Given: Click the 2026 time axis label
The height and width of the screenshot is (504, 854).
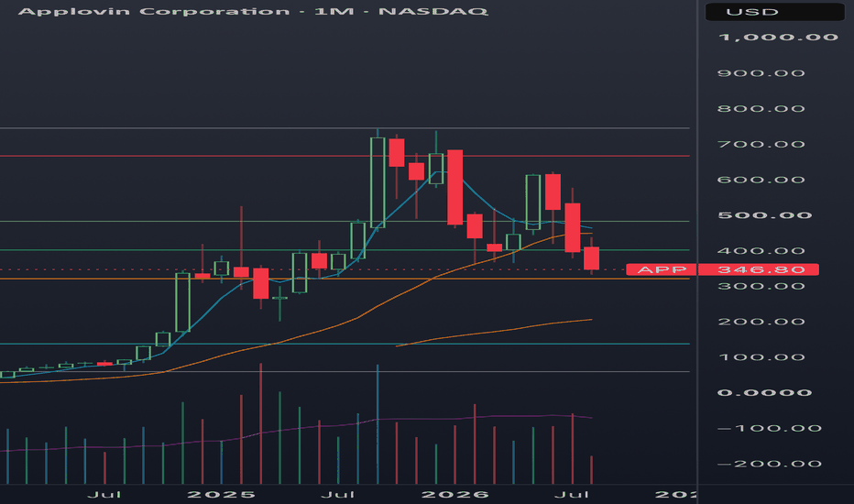Looking at the screenshot, I should (x=455, y=495).
